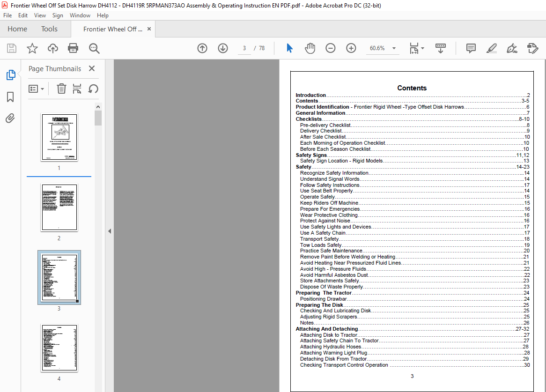The image size is (546, 392).
Task: Click the General Information contents entry
Action: coord(413,113)
